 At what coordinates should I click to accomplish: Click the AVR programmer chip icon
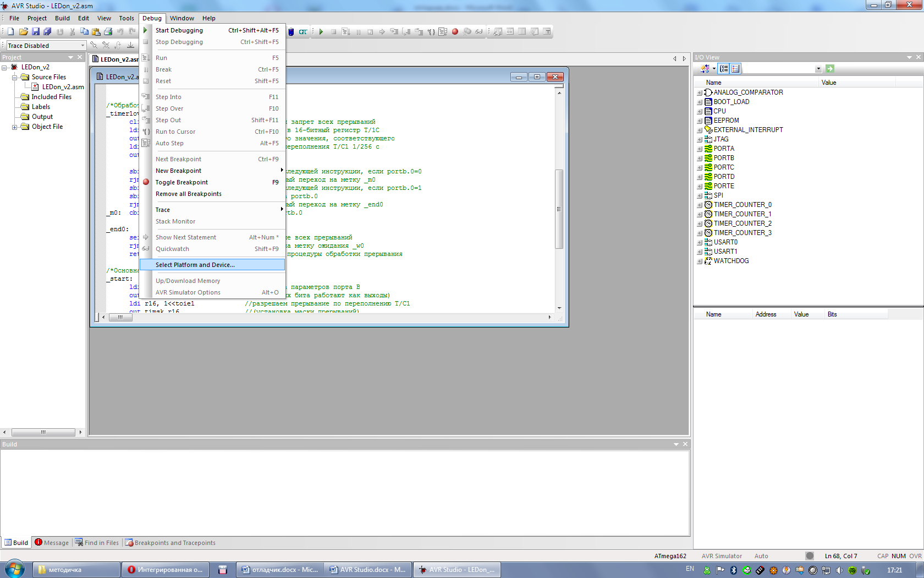291,32
